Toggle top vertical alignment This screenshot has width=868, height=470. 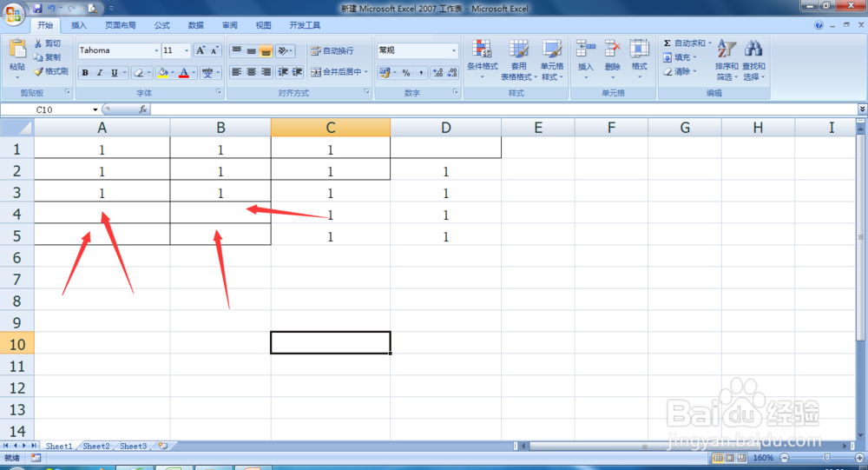[x=236, y=51]
